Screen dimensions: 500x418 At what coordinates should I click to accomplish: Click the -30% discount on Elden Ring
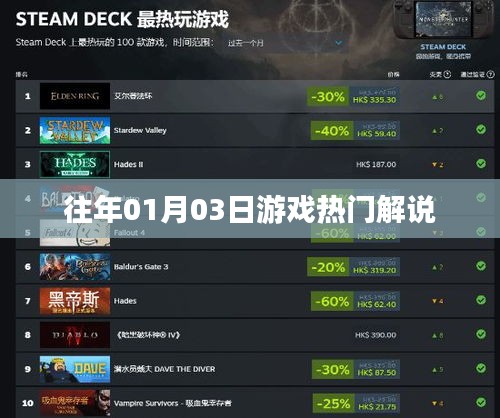328,97
